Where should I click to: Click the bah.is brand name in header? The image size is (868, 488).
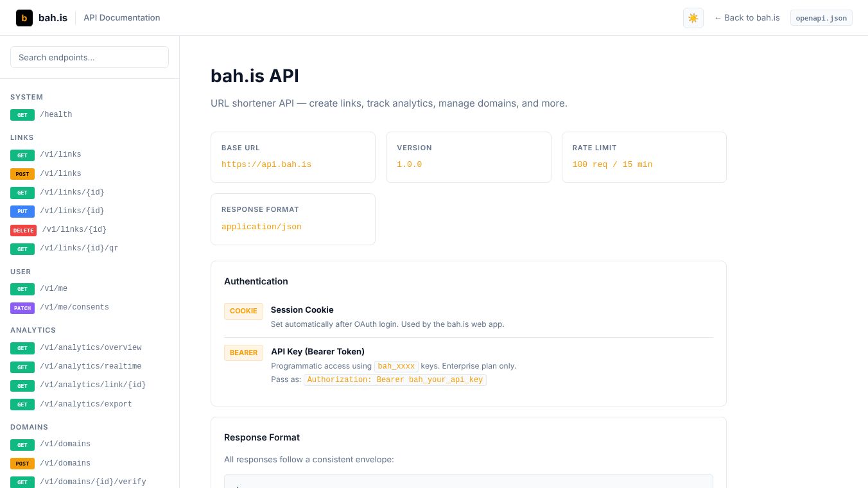click(x=53, y=18)
